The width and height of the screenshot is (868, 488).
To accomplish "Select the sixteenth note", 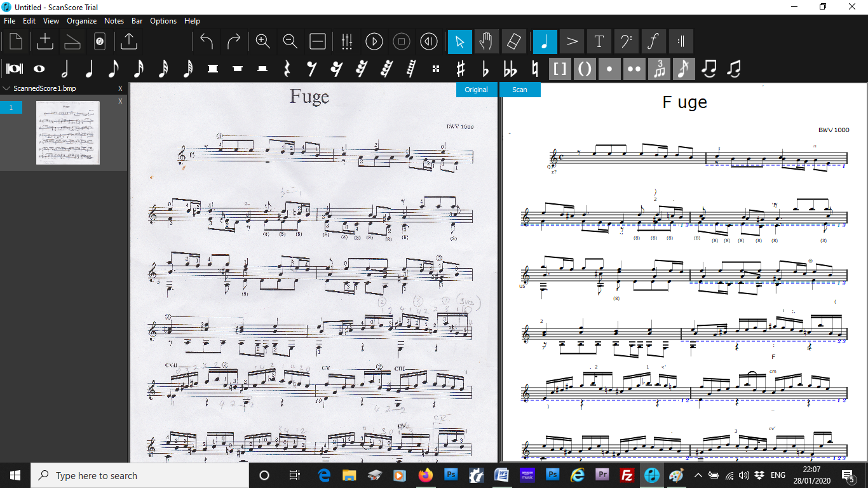I will 139,69.
